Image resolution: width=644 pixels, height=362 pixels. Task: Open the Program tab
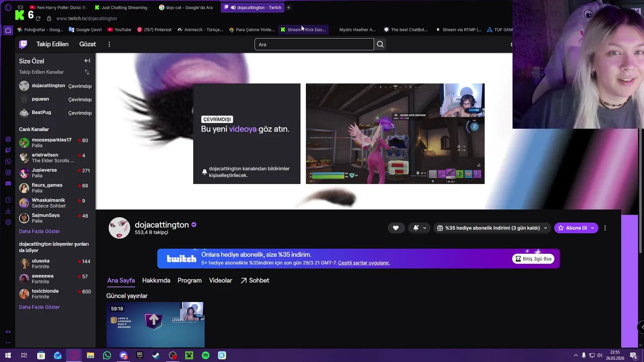190,281
